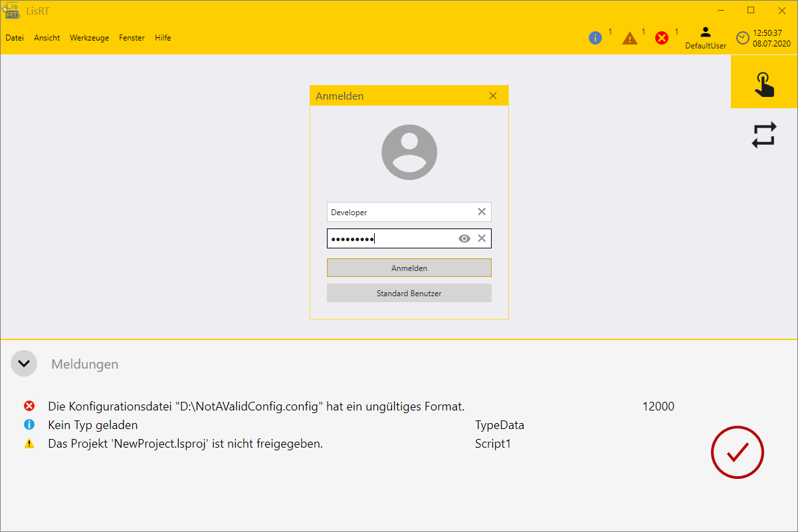This screenshot has width=798, height=532.
Task: Click the Standard Benutzer button
Action: (x=409, y=293)
